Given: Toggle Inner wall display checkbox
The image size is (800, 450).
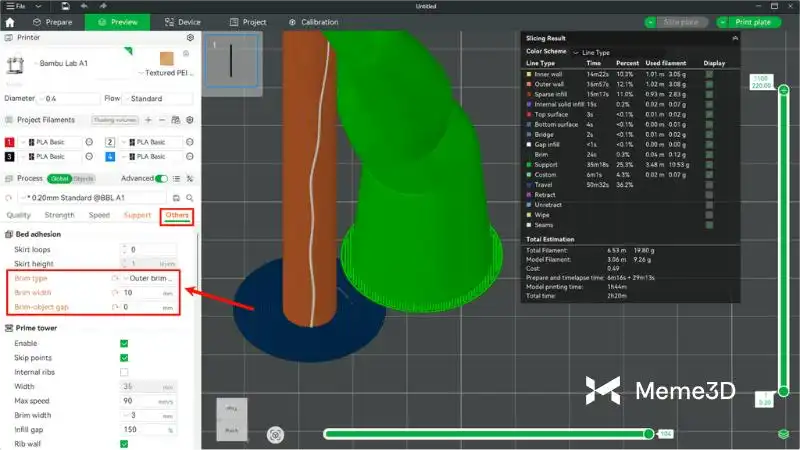Looking at the screenshot, I should coord(709,74).
